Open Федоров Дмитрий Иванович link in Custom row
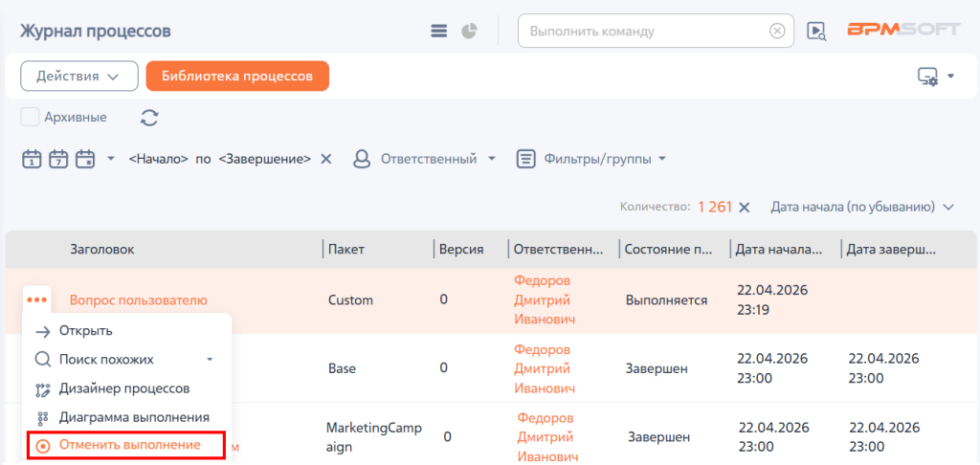This screenshot has height=465, width=980. tap(545, 300)
